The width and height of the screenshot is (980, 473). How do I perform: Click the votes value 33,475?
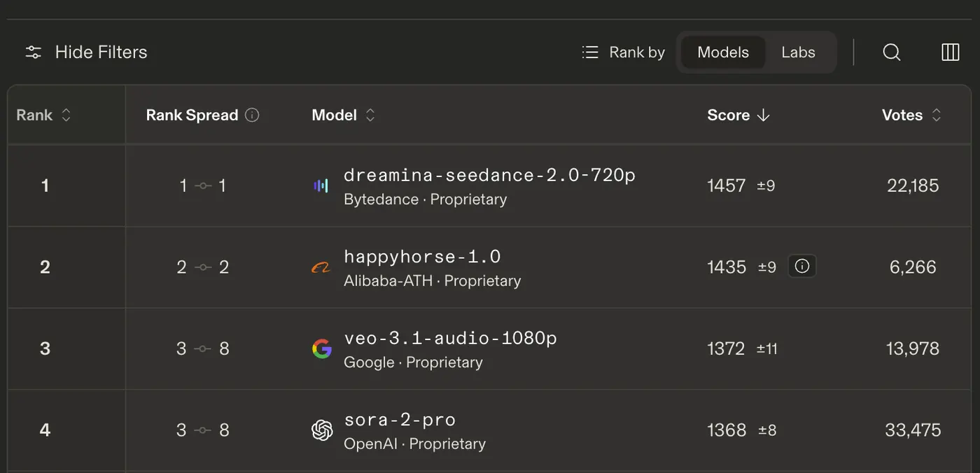(x=913, y=430)
